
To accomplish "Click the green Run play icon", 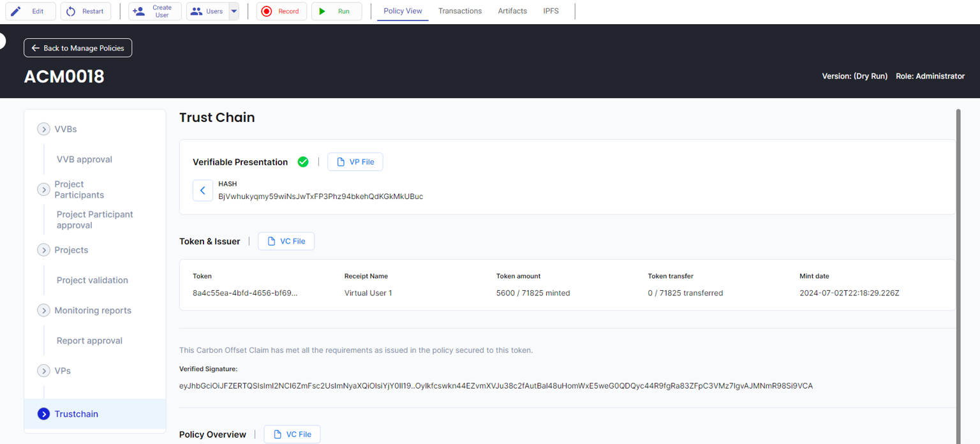I will pyautogui.click(x=323, y=11).
